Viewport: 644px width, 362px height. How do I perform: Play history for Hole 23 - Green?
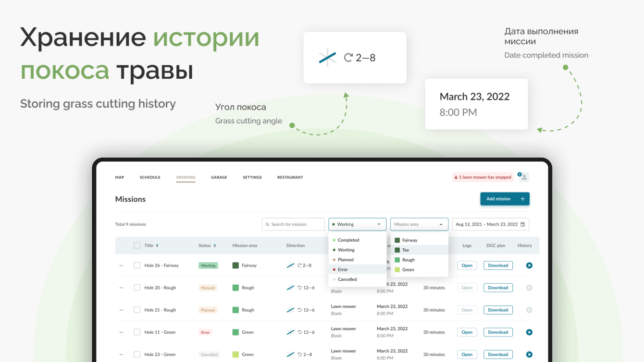(x=529, y=354)
